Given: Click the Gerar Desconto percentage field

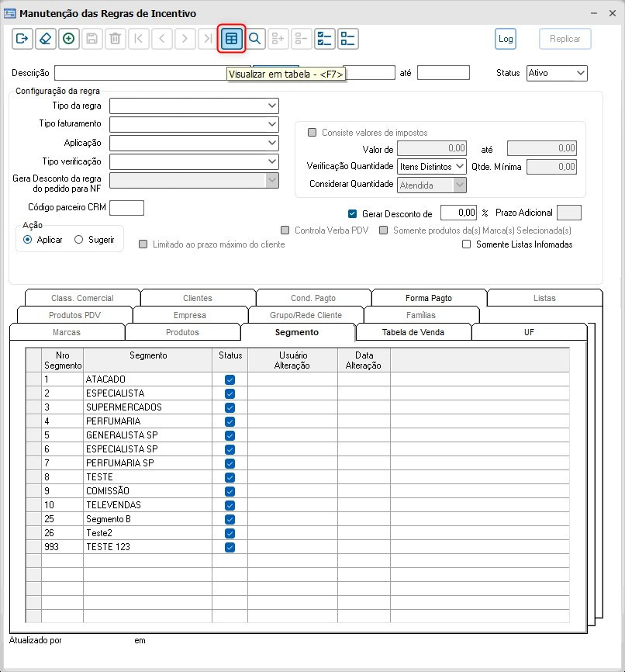Looking at the screenshot, I should point(459,213).
